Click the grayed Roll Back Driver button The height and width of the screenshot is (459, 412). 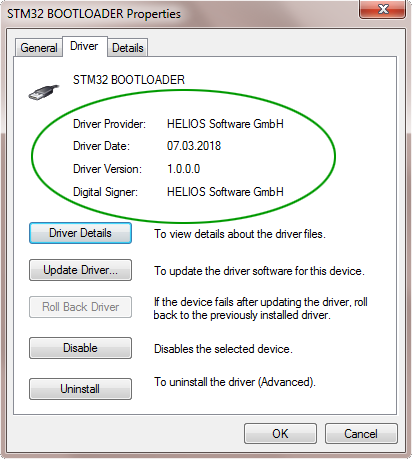[80, 307]
